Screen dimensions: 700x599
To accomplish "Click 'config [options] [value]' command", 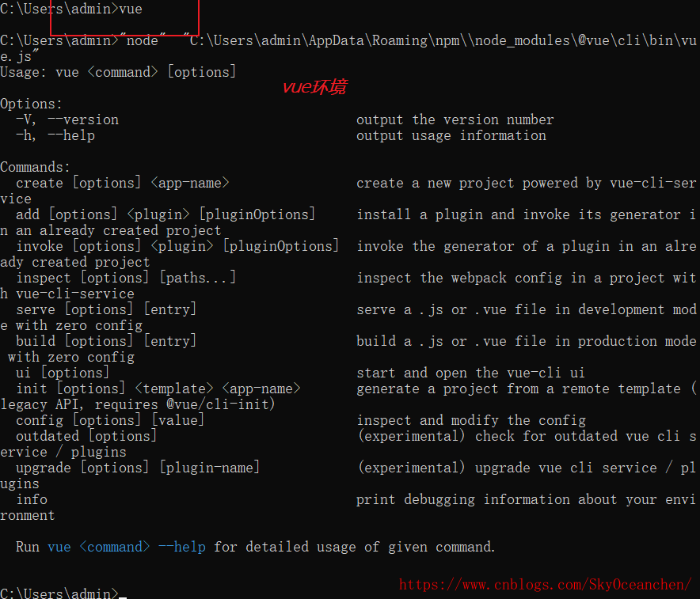I will tap(110, 420).
